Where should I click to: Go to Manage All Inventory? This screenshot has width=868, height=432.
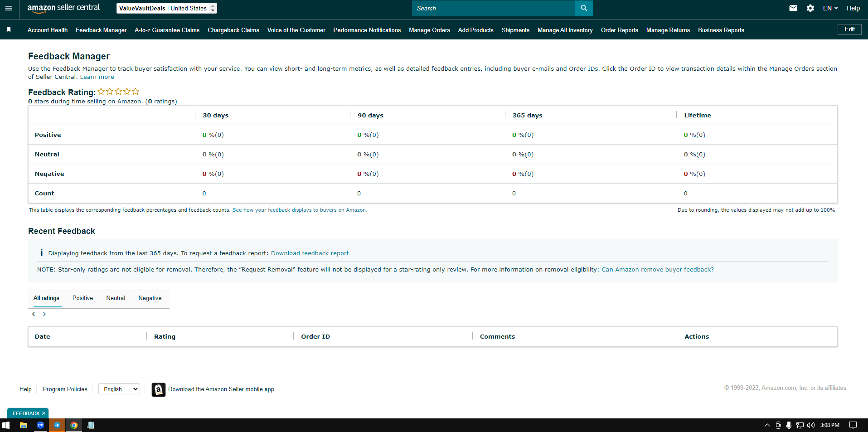(565, 30)
